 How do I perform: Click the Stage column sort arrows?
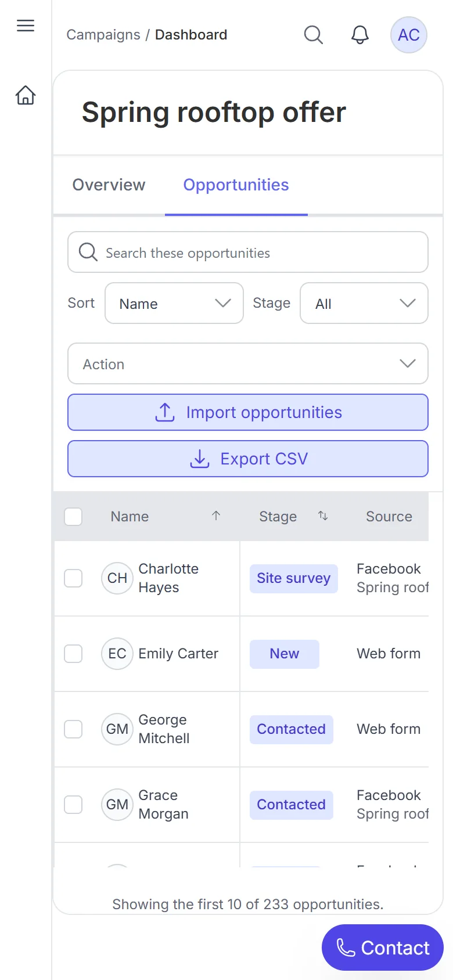(323, 516)
